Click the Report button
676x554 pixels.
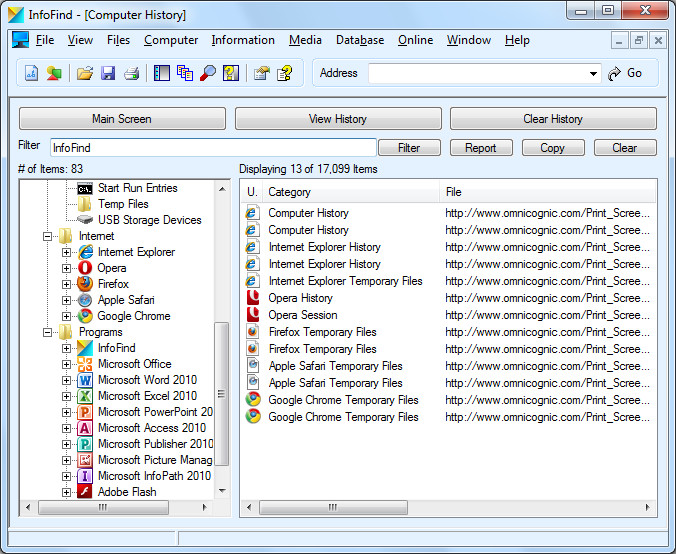[x=481, y=148]
